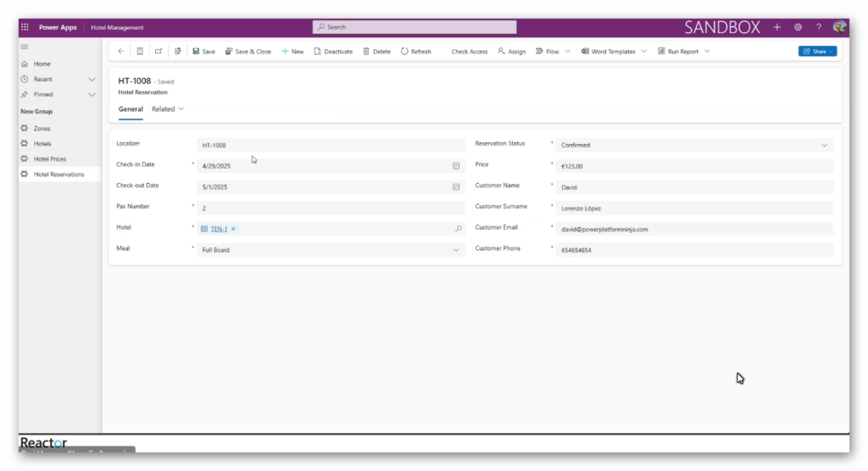Open the Meal dropdown
Screen dimensions: 868x471
pyautogui.click(x=456, y=250)
